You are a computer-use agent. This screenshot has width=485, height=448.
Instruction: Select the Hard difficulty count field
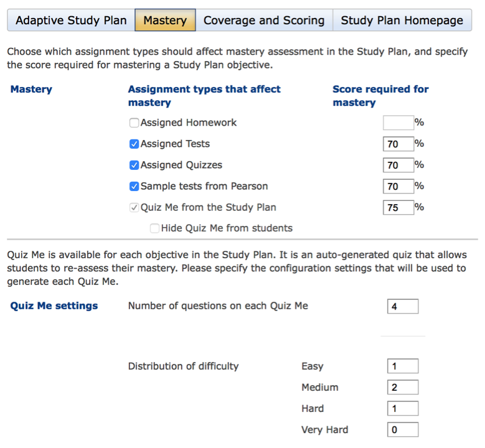402,409
